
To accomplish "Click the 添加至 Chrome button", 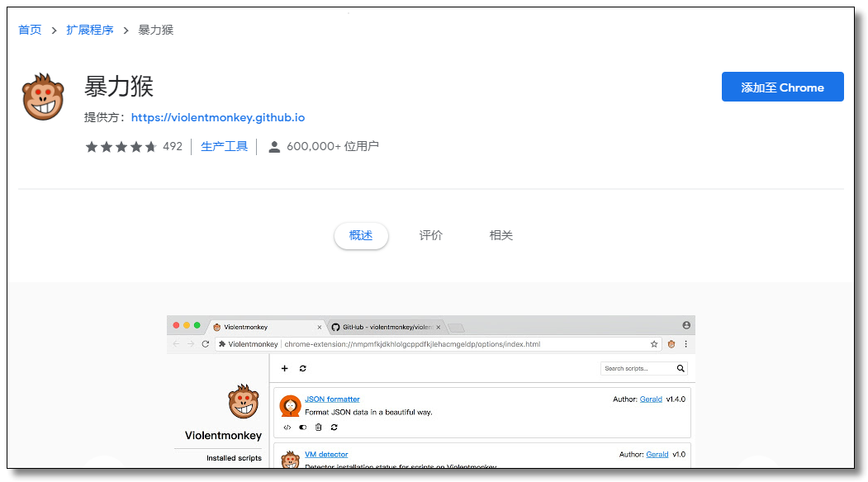I will [x=782, y=87].
